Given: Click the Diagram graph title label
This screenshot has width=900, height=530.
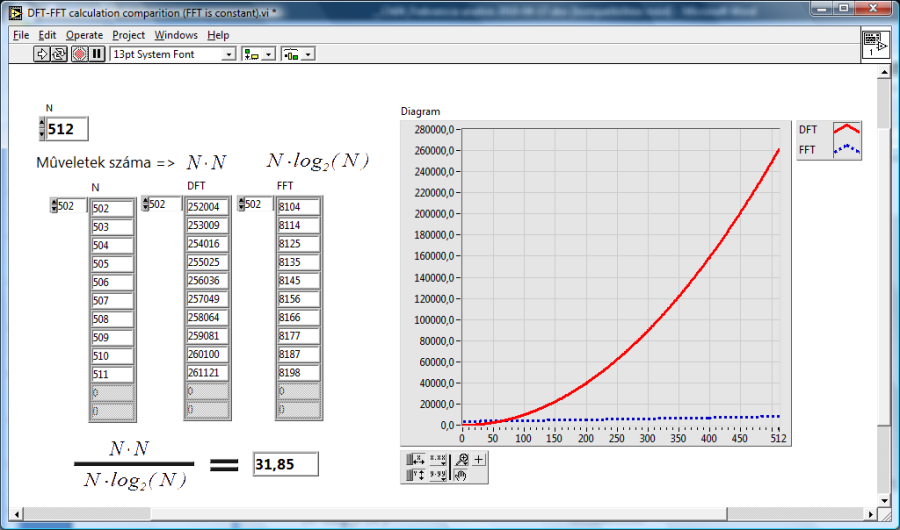Looking at the screenshot, I should click(x=420, y=111).
